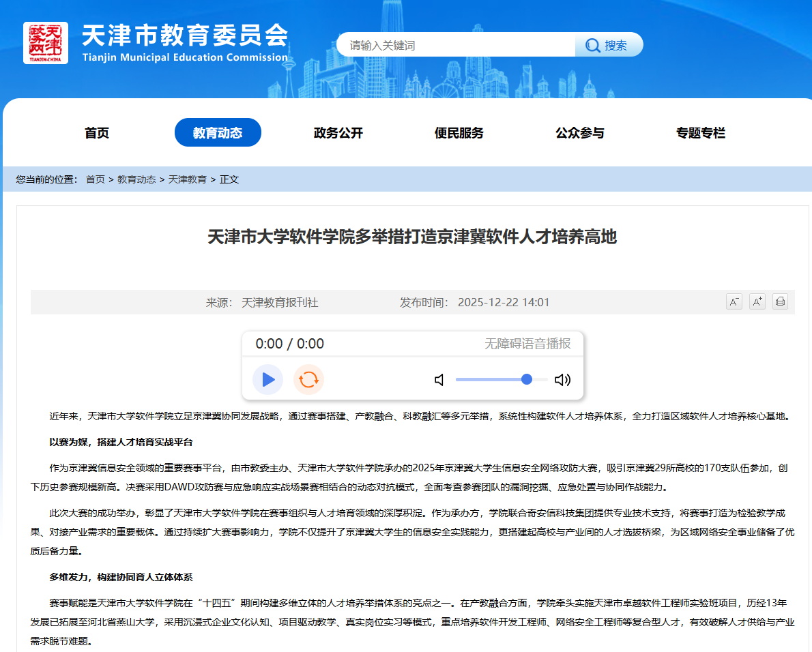Open the 公众参与 section

tap(580, 133)
